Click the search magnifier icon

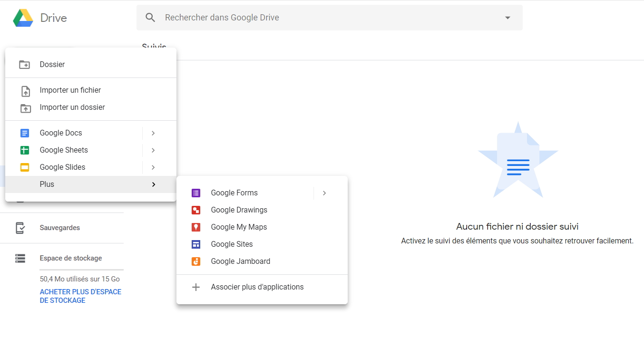coord(150,18)
